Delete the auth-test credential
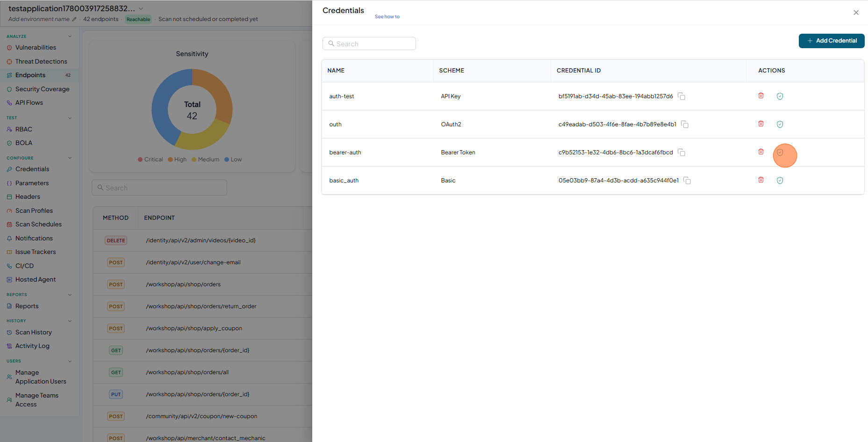868x442 pixels. tap(761, 96)
